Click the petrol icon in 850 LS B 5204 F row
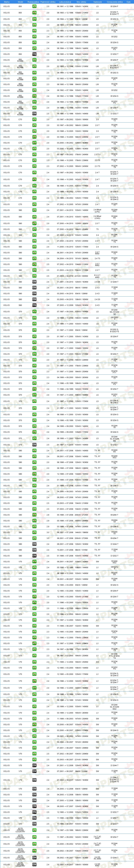 coord(34,6)
